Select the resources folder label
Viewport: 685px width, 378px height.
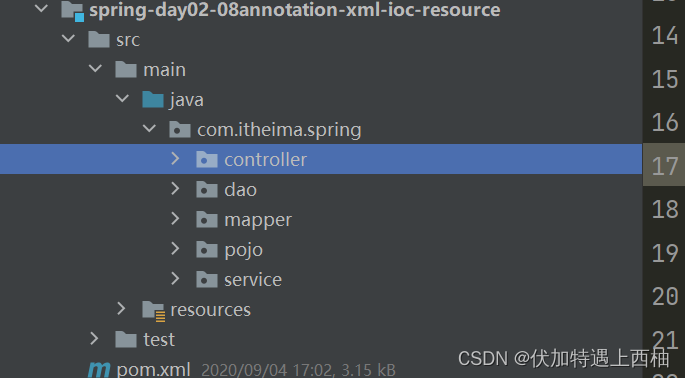click(211, 310)
